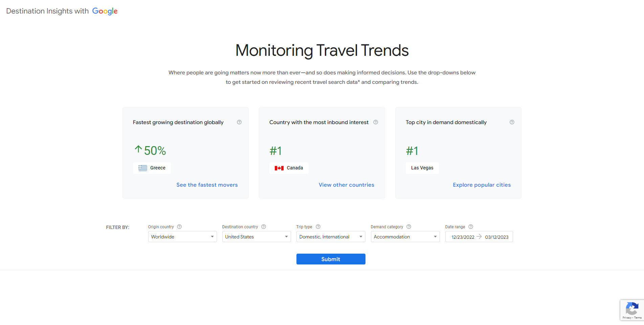Click the Demand category label
The width and height of the screenshot is (644, 325).
coord(387,227)
